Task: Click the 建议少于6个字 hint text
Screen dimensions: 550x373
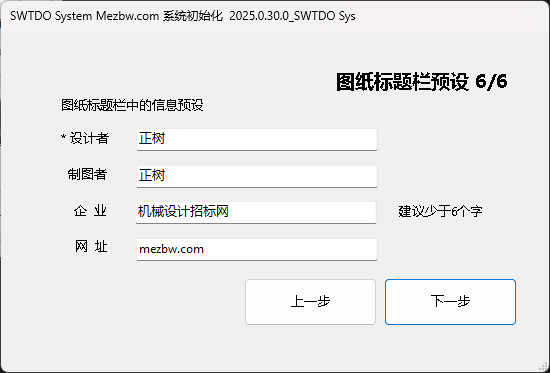Action: [441, 211]
